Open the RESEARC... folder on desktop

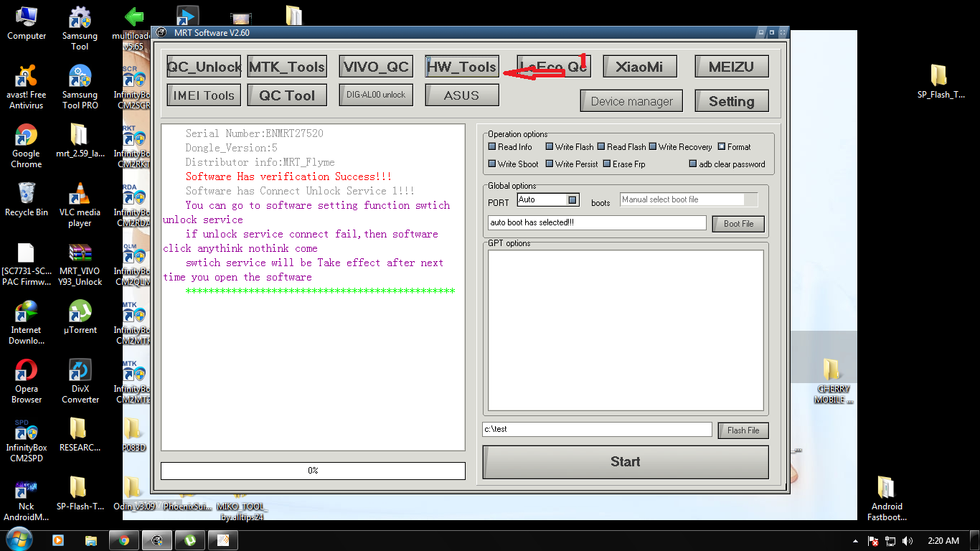point(80,435)
